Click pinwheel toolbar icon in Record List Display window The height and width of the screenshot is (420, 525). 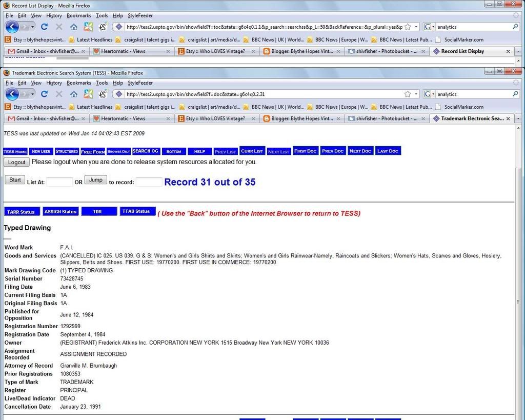(88, 27)
